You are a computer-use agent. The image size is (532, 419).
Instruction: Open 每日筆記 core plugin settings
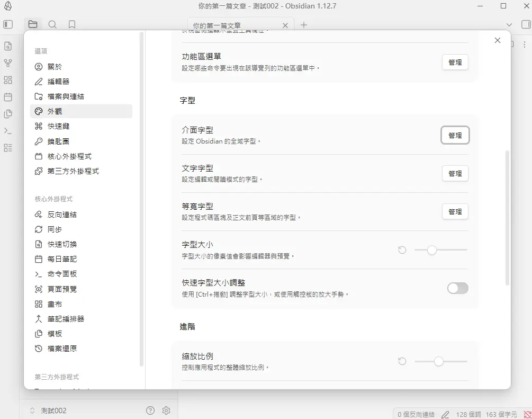click(62, 259)
